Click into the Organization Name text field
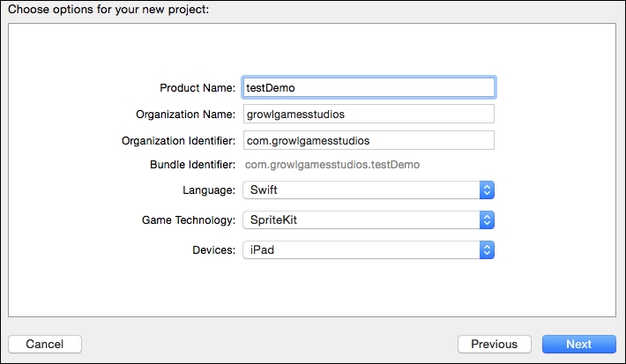 369,115
